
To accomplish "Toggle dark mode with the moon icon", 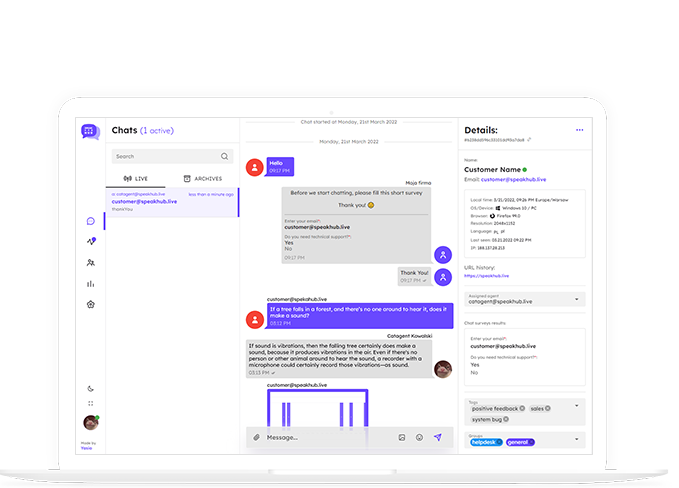I will pos(91,388).
